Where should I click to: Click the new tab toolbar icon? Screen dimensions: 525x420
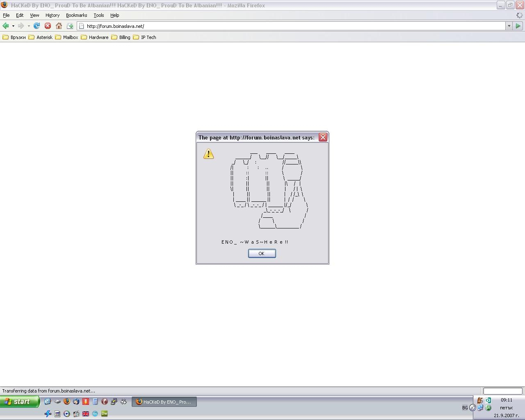click(70, 26)
